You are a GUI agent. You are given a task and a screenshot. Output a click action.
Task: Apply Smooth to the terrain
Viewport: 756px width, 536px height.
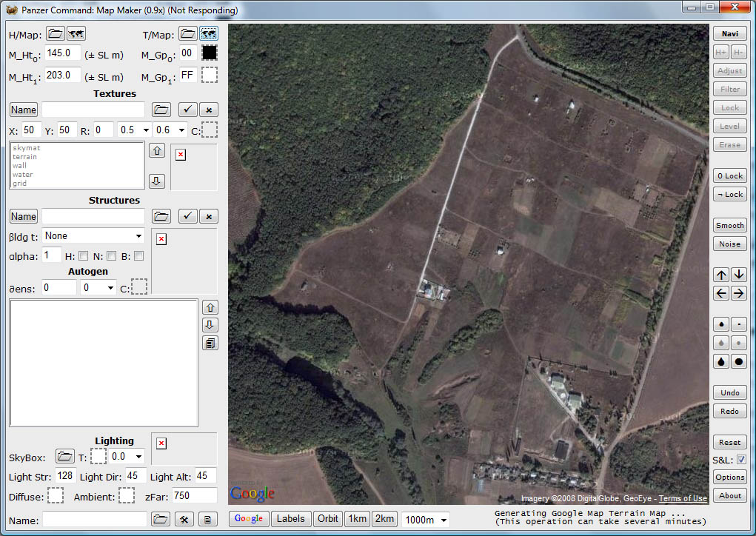(730, 226)
